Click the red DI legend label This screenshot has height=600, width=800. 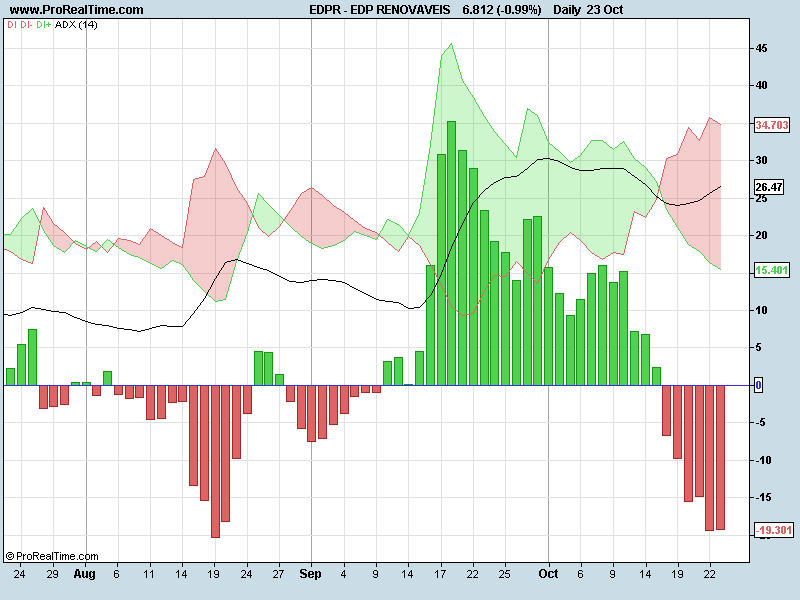pos(12,24)
